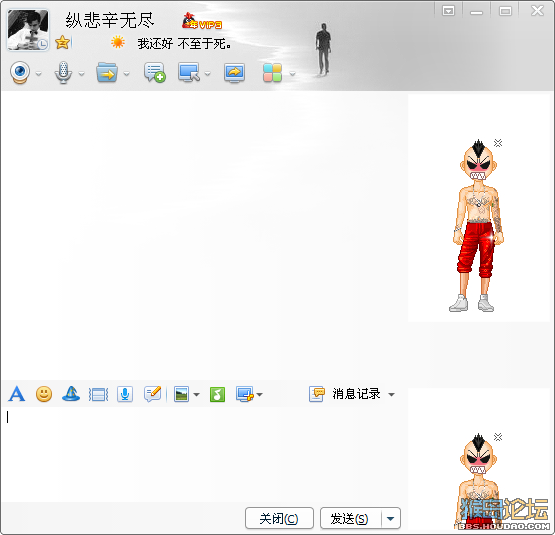
Task: Expand the video call options arrow
Action: (x=39, y=74)
